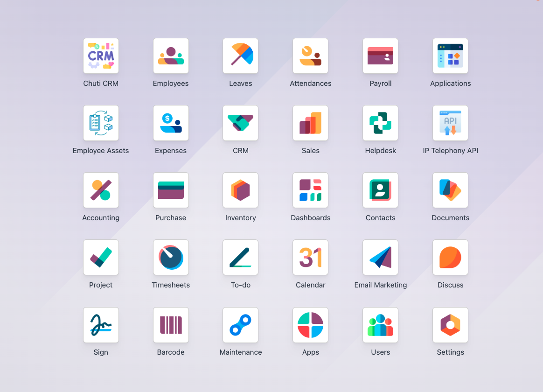Viewport: 543px width, 392px height.
Task: Open the Settings app
Action: click(450, 325)
